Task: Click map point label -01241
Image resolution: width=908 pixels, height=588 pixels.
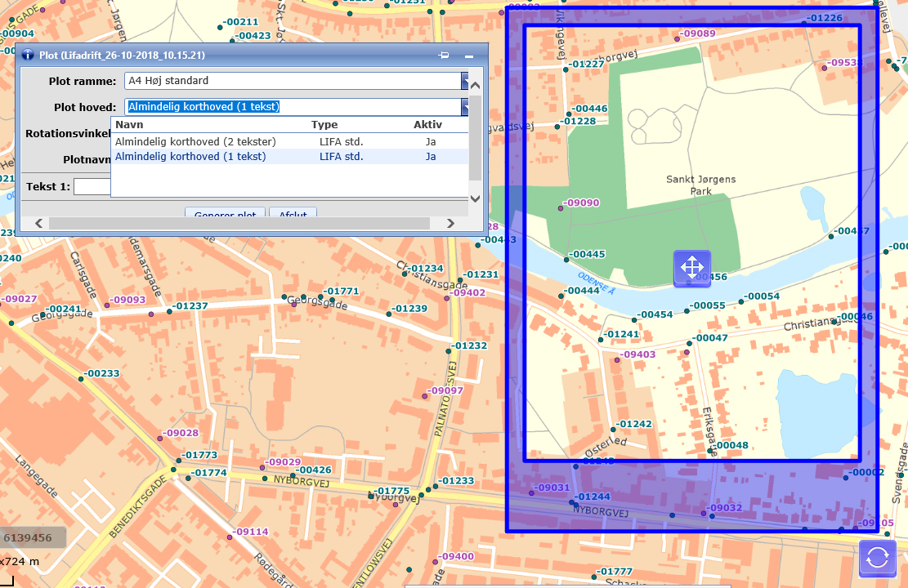Action: [621, 335]
